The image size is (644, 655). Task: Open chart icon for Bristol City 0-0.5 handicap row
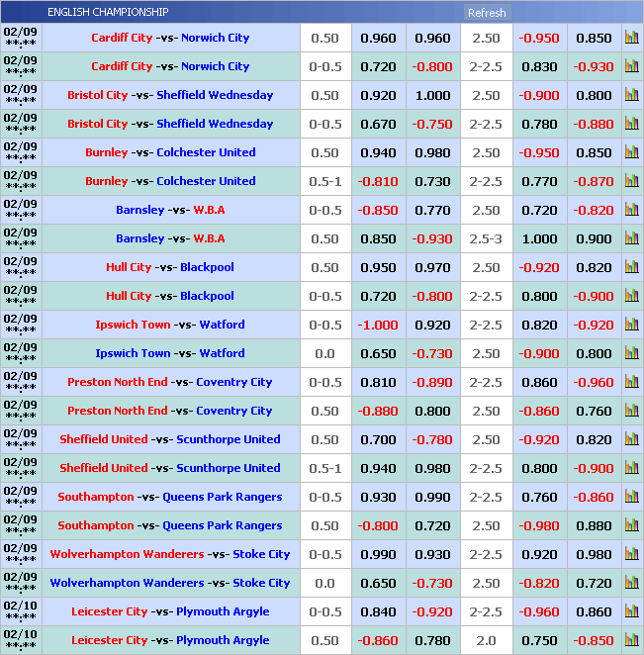[x=631, y=125]
